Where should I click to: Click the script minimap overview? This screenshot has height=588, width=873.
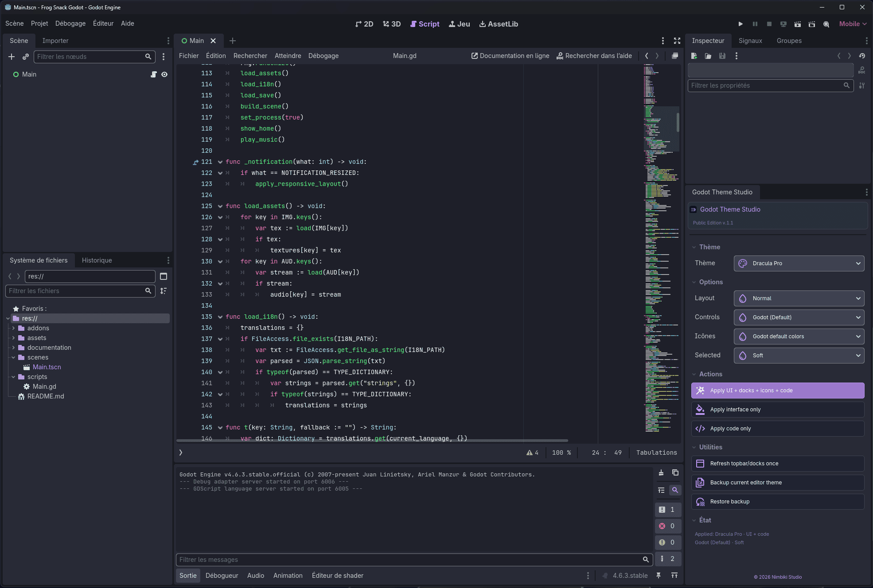pos(661,248)
